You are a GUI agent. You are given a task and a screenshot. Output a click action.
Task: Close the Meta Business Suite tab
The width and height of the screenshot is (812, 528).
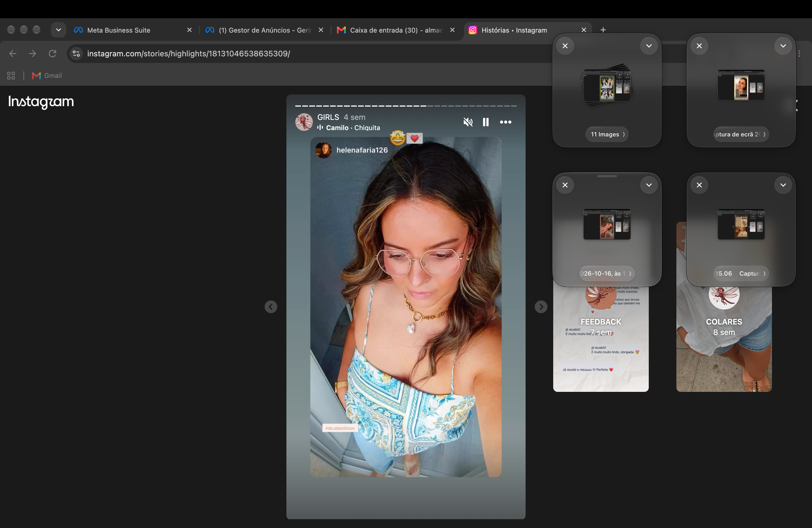click(x=189, y=30)
